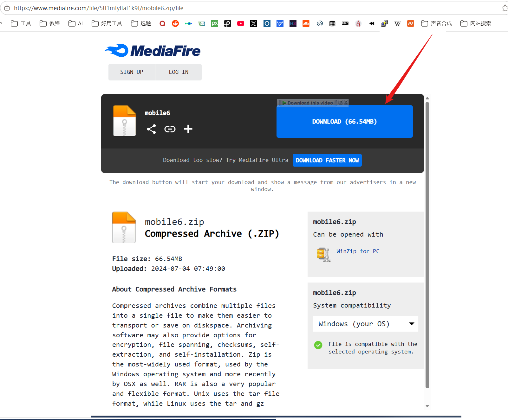
Task: Open the YouTube bookmark icon
Action: click(x=241, y=23)
